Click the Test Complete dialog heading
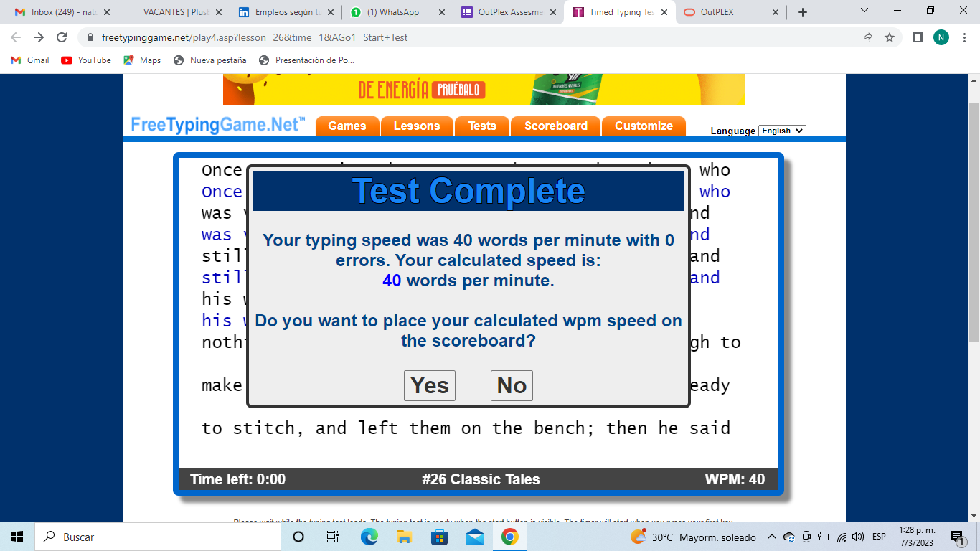This screenshot has height=551, width=980. pos(468,191)
